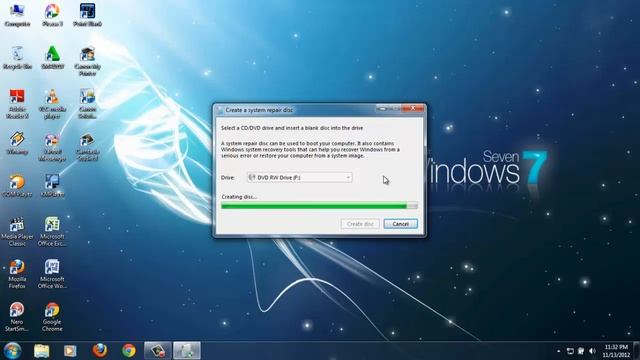Close the Create a system repair disc window
The height and width of the screenshot is (360, 640).
point(413,109)
